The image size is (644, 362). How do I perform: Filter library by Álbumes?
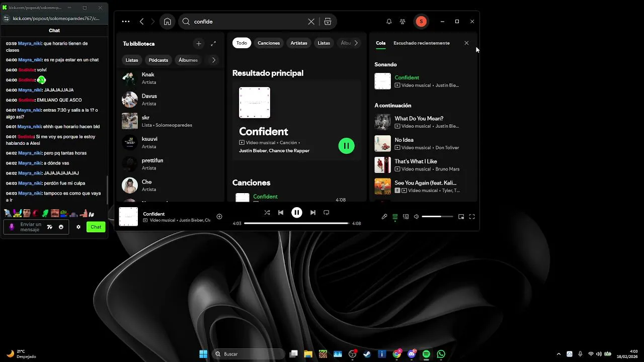pyautogui.click(x=188, y=60)
